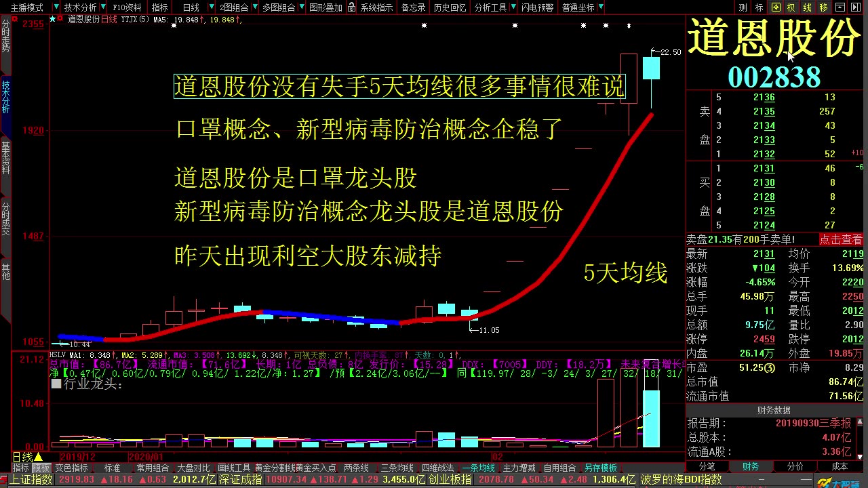
Task: Click the 上证指数 ticker label
Action: click(32, 480)
